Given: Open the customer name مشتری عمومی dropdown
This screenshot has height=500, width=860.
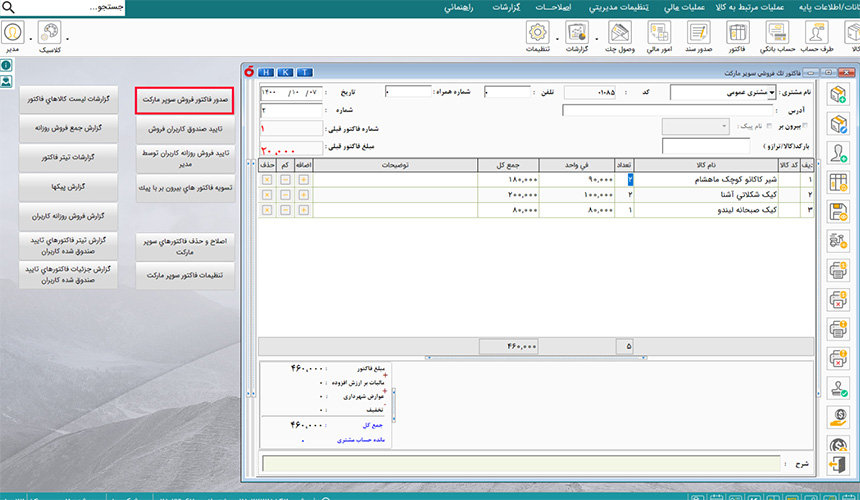Looking at the screenshot, I should (x=772, y=92).
